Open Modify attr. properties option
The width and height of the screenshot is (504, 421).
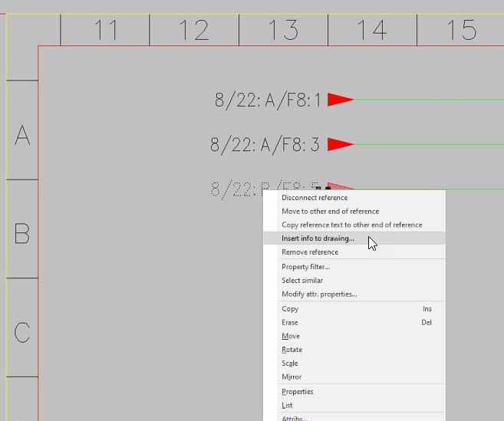pos(319,294)
